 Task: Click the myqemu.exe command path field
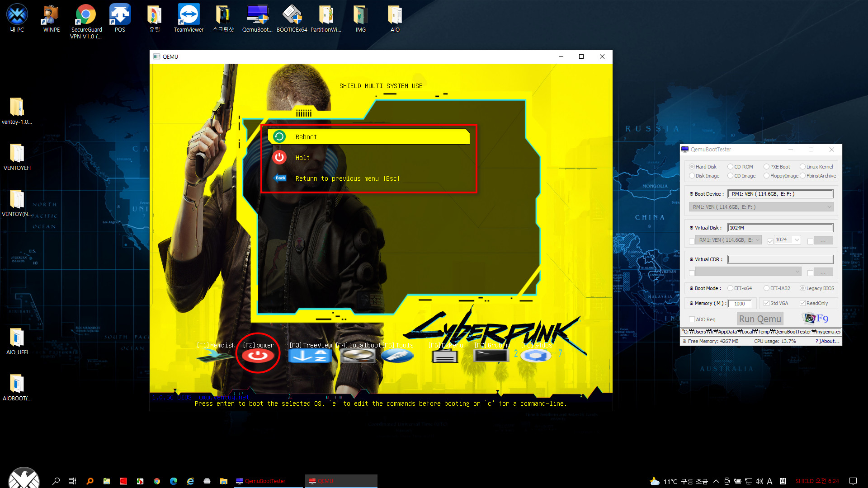pos(761,332)
